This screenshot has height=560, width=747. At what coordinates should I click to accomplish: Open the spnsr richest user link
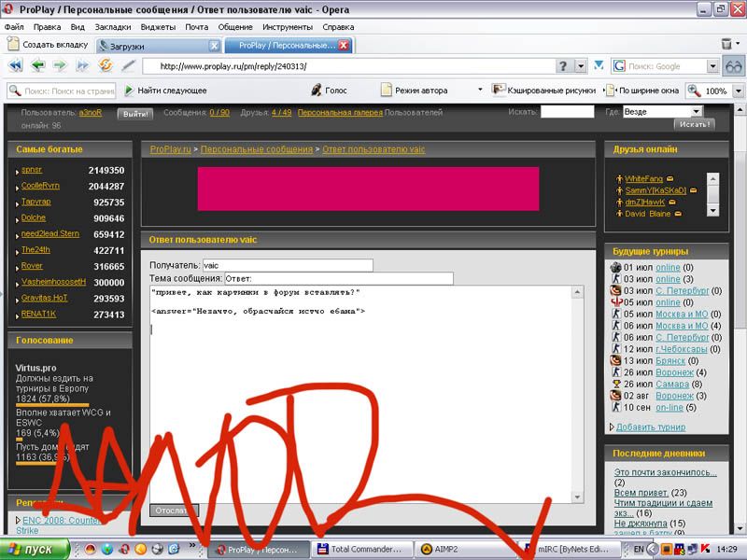coord(32,170)
